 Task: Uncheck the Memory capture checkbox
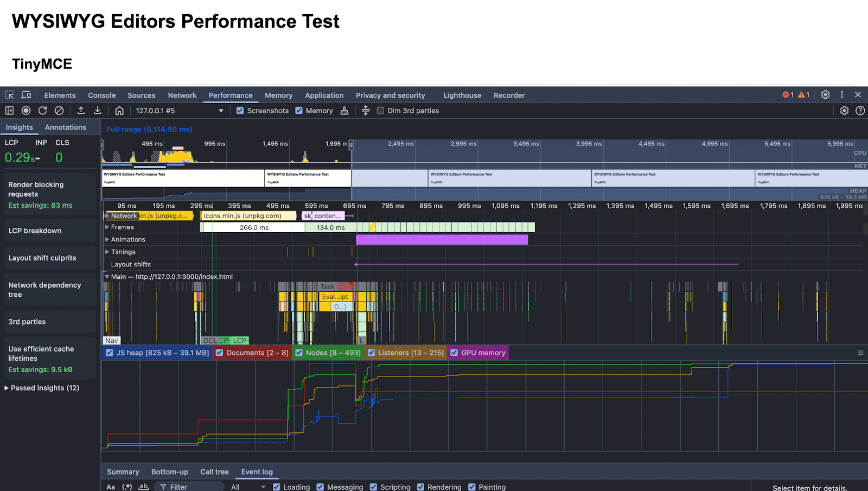(299, 111)
